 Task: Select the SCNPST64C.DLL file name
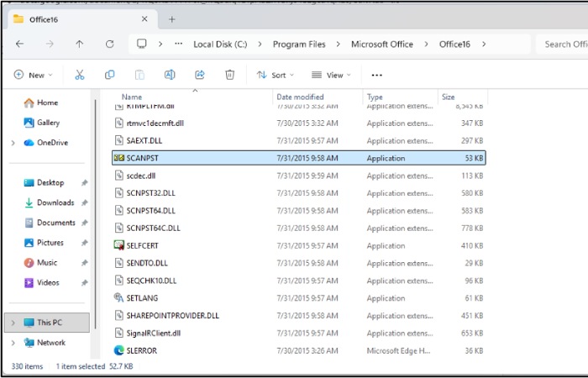[x=154, y=228]
